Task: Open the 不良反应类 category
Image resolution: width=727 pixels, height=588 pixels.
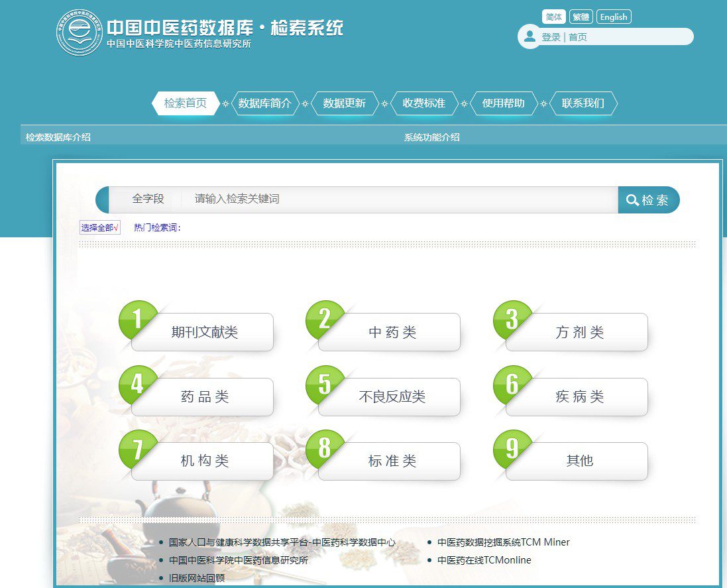Action: coord(390,397)
